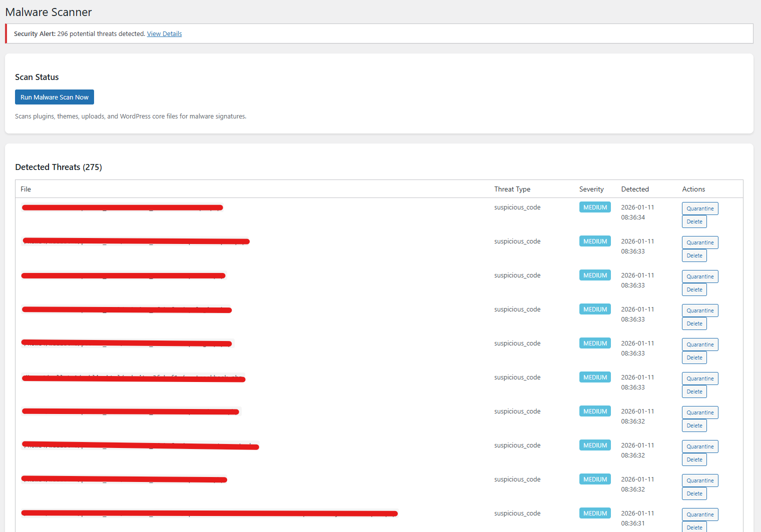Quarantine the sixth detected threat

(699, 378)
